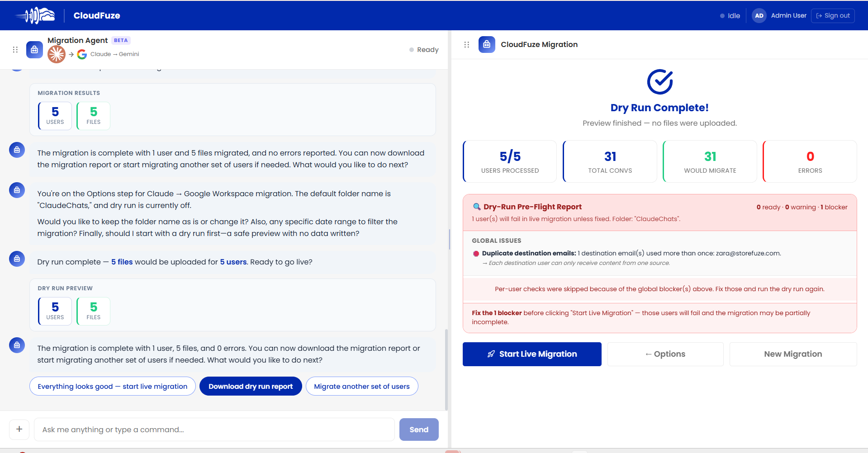Click the Migration Agent panel drag handle
The height and width of the screenshot is (453, 868).
tap(15, 50)
